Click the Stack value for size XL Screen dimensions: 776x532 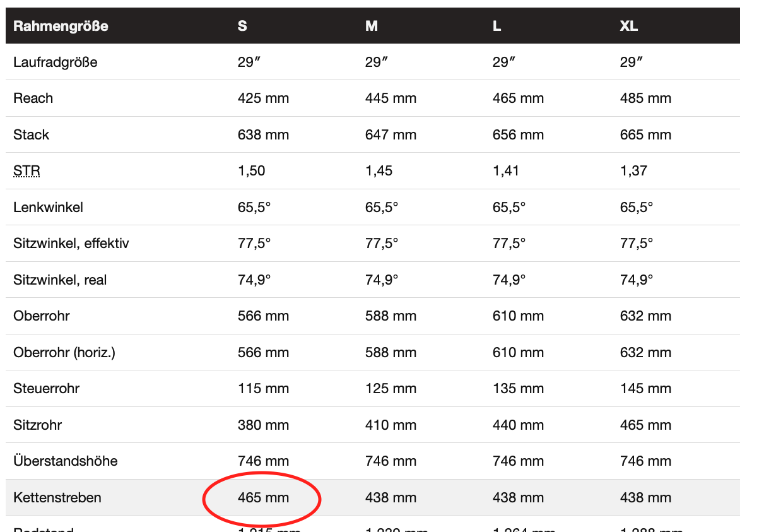(x=645, y=135)
